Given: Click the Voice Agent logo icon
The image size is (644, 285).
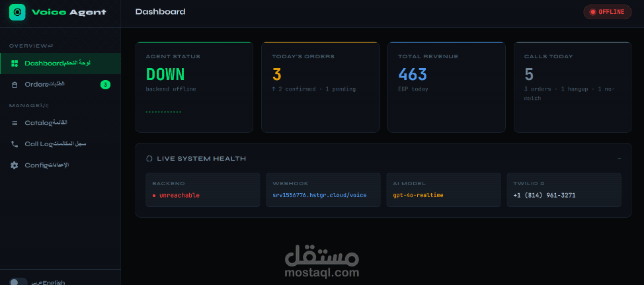Looking at the screenshot, I should (17, 13).
